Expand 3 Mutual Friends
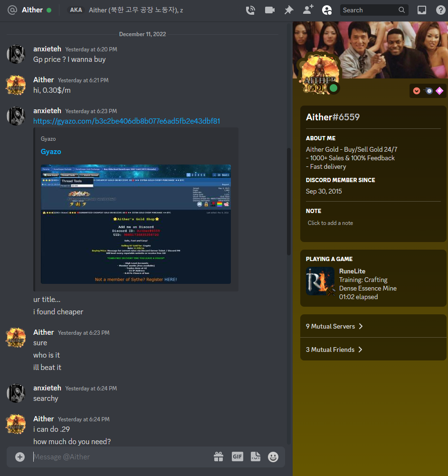This screenshot has width=448, height=476. [373, 350]
